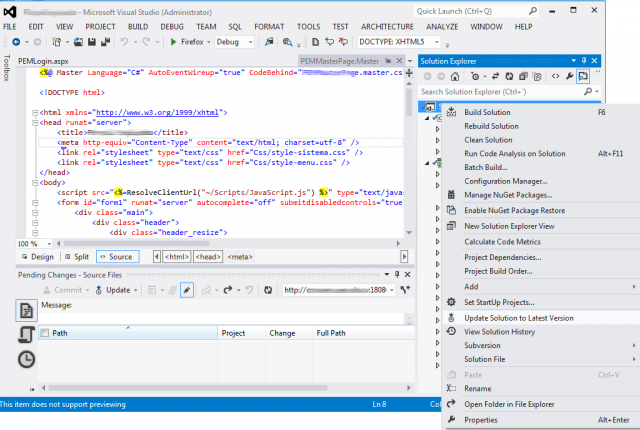Click the green comment arrow toolbar icon
The image size is (640, 430).
coord(329,42)
